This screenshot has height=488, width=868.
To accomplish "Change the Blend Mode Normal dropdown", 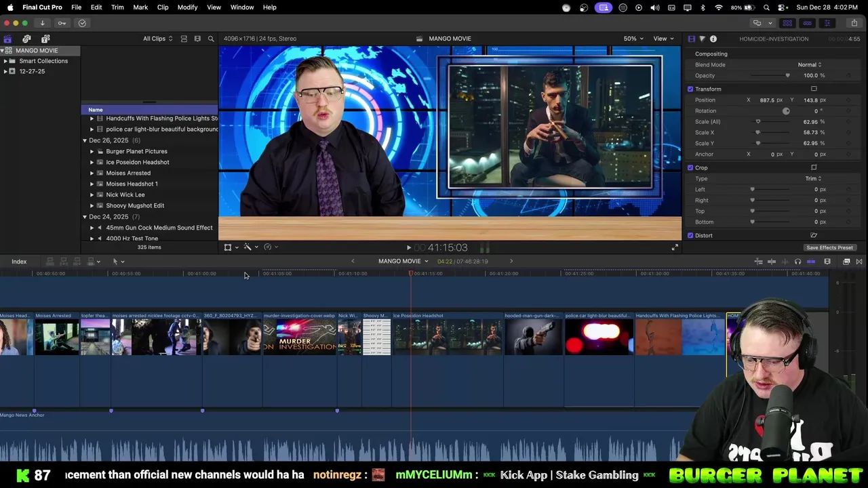I will 809,64.
